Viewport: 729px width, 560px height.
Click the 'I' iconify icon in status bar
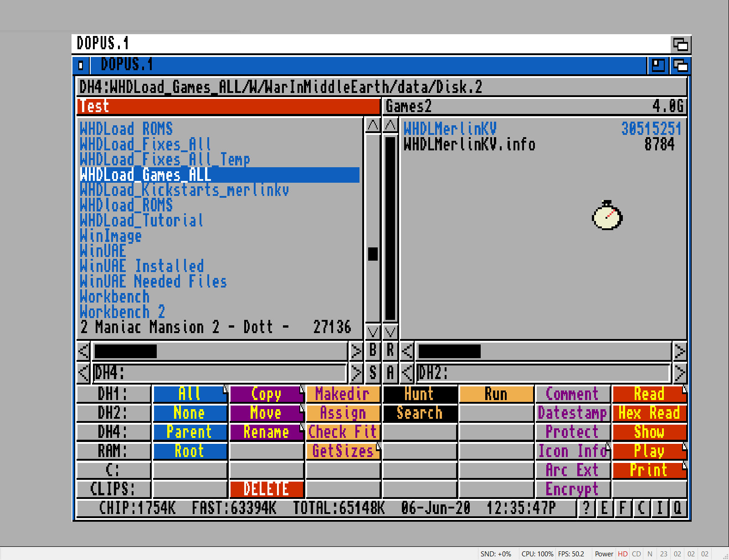[660, 508]
